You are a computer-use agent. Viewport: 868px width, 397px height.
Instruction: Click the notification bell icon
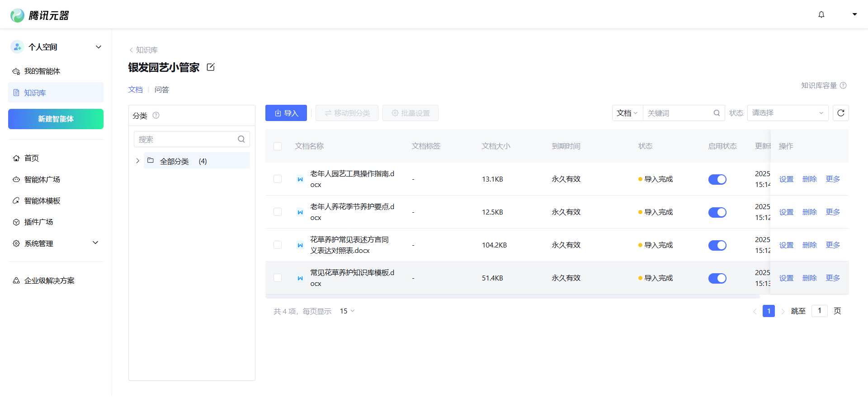point(821,14)
